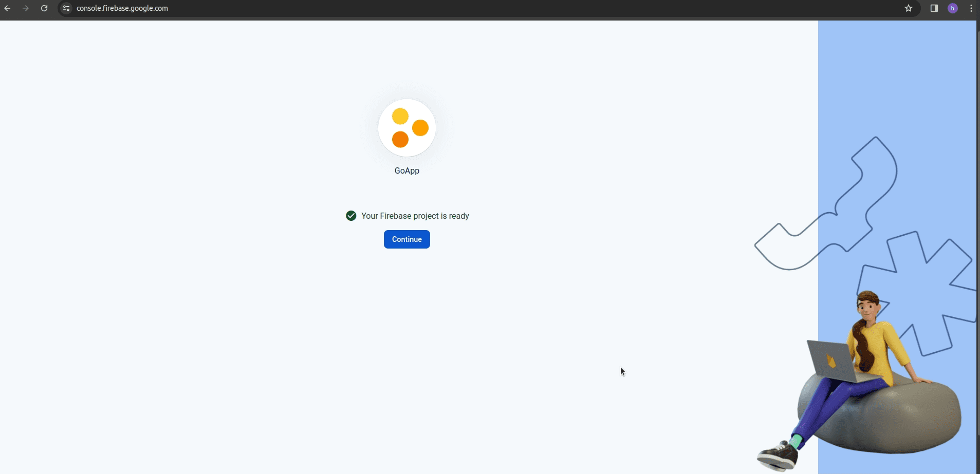Reload the Firebase console page
Screen dimensions: 980x474
coord(44,8)
